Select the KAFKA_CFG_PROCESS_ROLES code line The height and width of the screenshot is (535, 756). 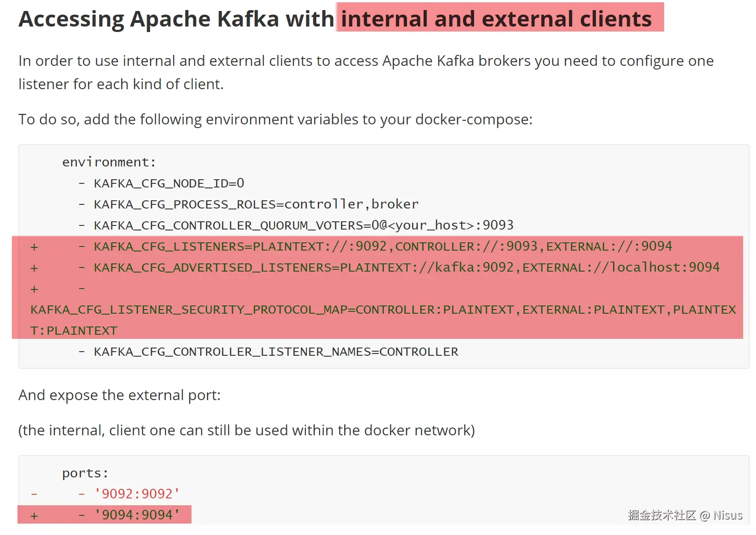point(256,204)
